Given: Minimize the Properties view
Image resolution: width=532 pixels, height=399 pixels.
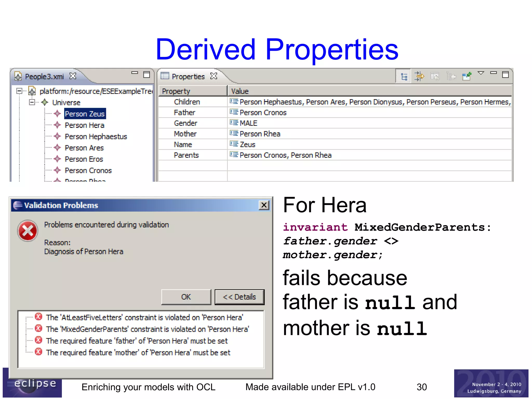Looking at the screenshot, I should [493, 73].
